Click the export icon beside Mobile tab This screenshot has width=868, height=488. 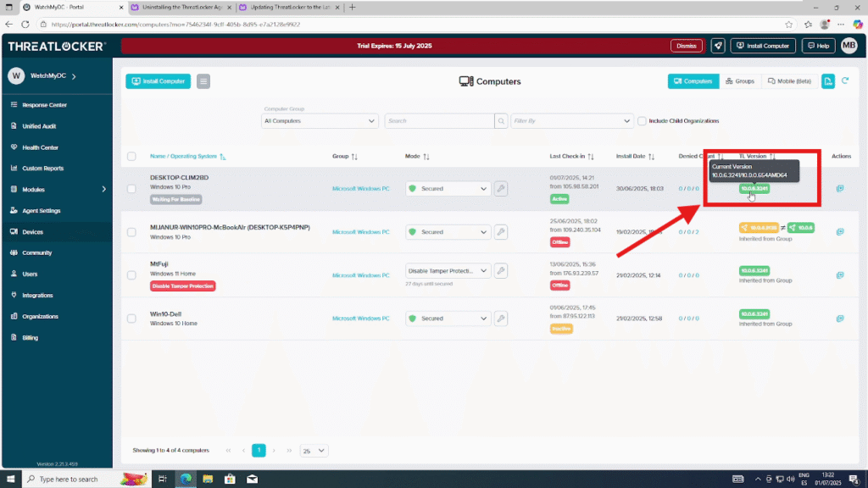(828, 81)
